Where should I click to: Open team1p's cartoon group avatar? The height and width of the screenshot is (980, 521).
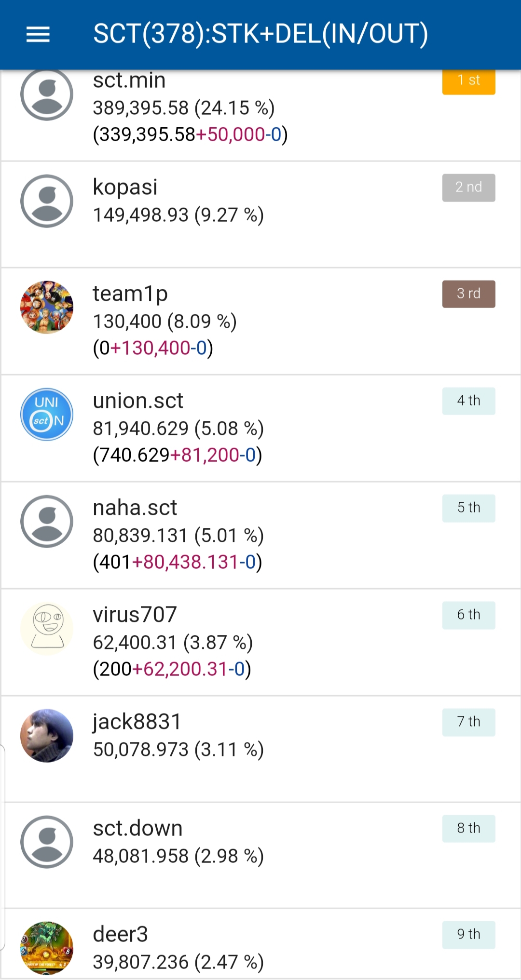[x=47, y=308]
